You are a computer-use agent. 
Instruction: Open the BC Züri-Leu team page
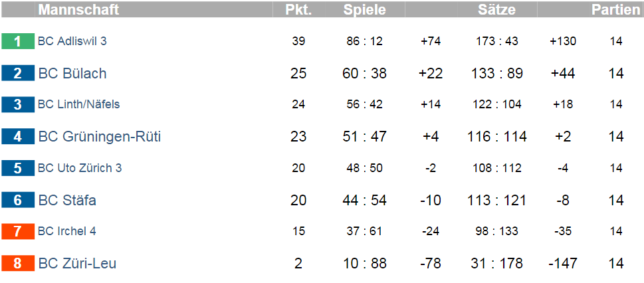[x=77, y=263]
